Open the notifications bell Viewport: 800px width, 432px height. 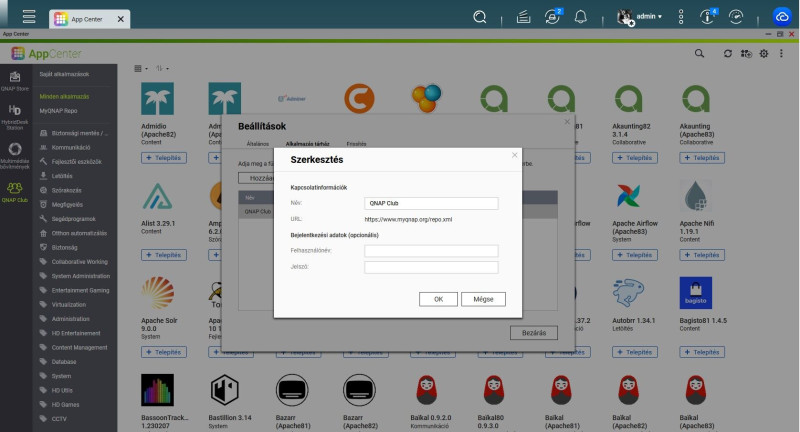pos(581,17)
